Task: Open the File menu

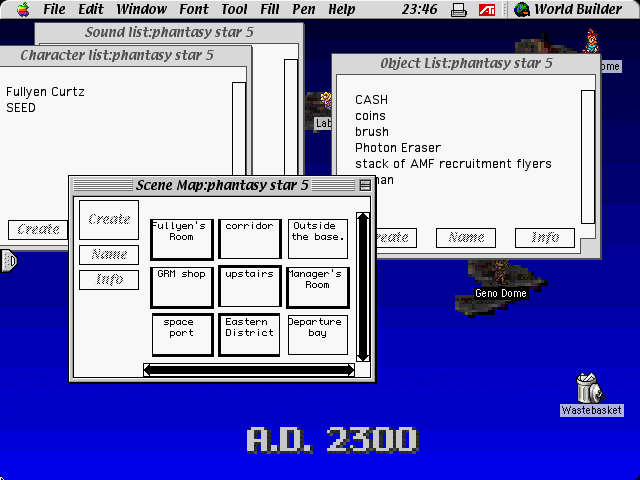Action: coord(54,9)
